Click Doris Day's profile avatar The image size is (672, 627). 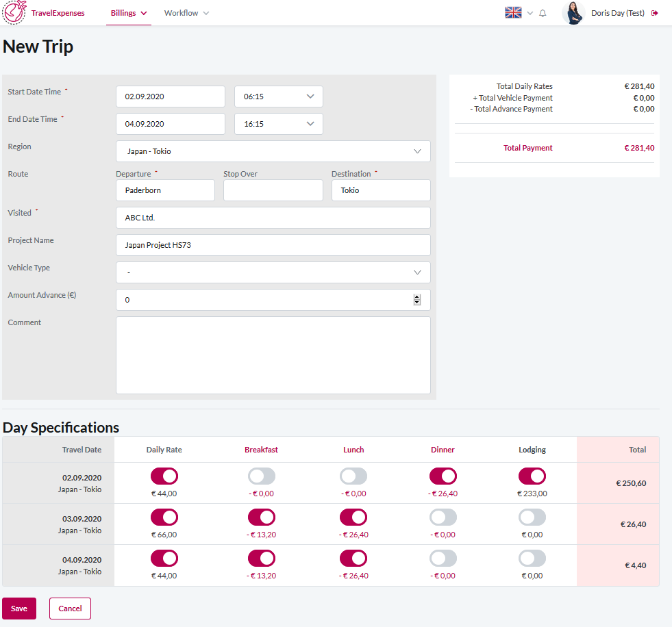tap(573, 13)
